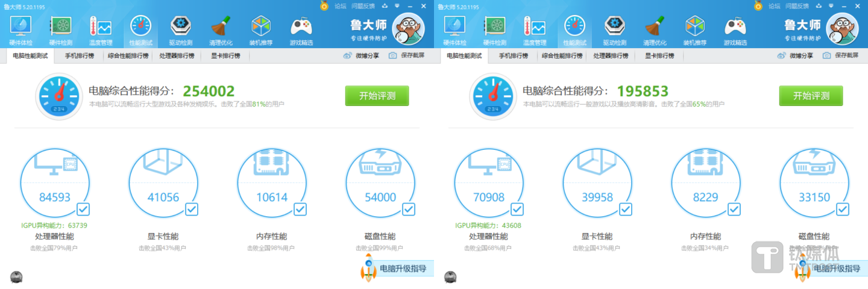868x289 pixels.
Task: Open 温度管理 in the left 鲁大师 window
Action: (x=101, y=30)
